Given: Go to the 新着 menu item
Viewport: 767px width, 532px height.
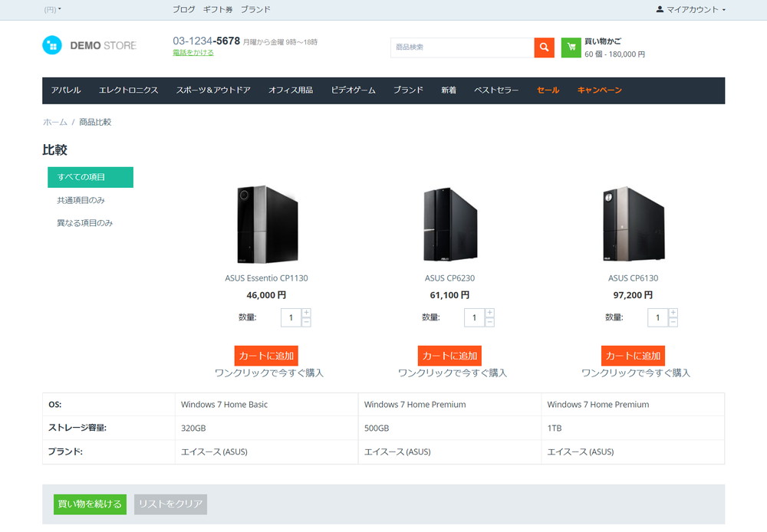Looking at the screenshot, I should point(449,90).
